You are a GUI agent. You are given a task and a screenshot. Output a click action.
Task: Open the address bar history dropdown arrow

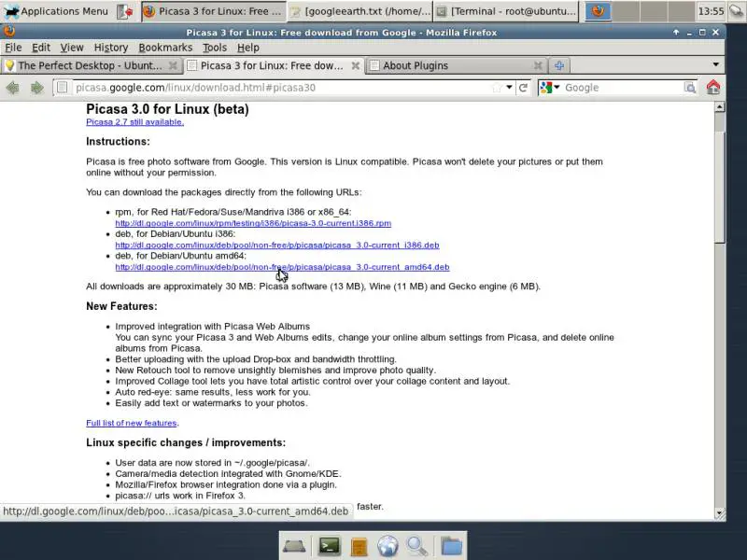pos(509,88)
